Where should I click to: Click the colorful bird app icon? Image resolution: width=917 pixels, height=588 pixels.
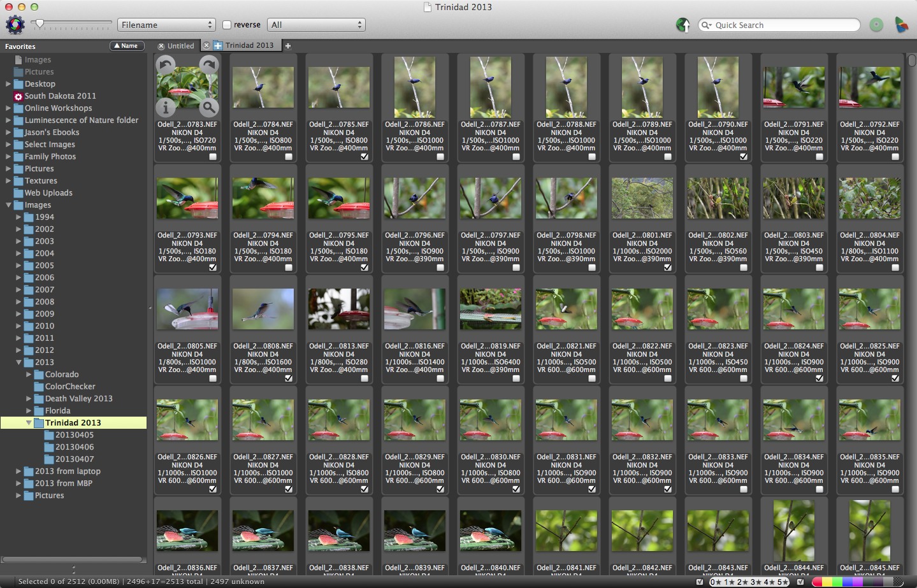(901, 25)
